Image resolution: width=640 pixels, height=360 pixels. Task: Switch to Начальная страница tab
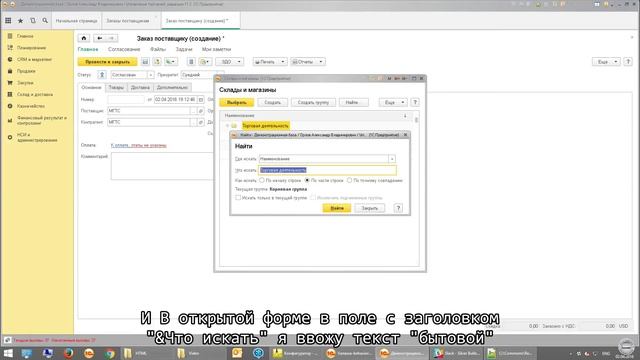pos(77,20)
